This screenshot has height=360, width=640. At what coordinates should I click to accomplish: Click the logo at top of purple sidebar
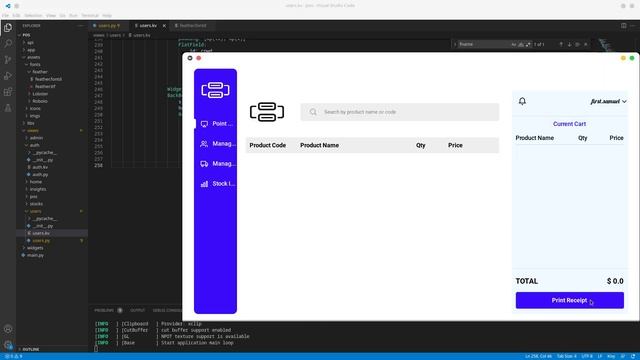[216, 90]
